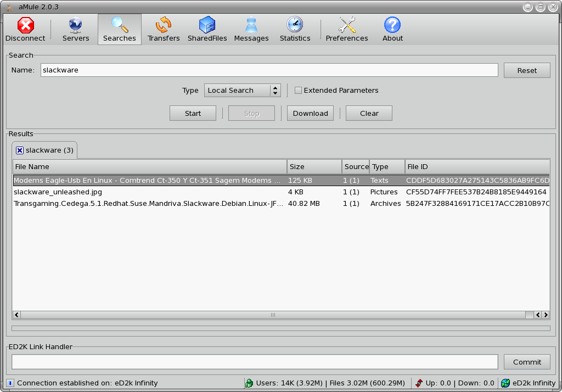This screenshot has height=392, width=562.
Task: Click the search Name input field
Action: tap(269, 70)
